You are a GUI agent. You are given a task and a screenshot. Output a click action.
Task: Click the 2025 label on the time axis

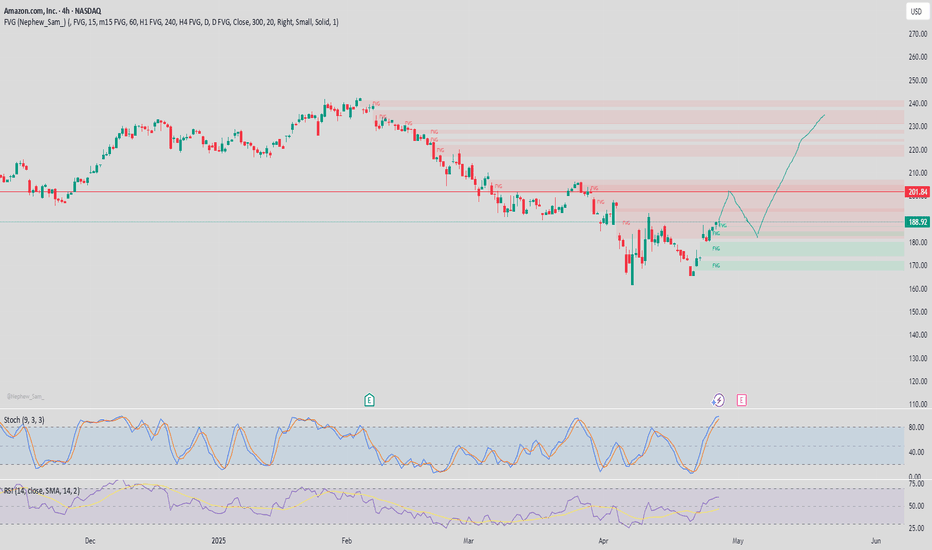click(x=219, y=540)
